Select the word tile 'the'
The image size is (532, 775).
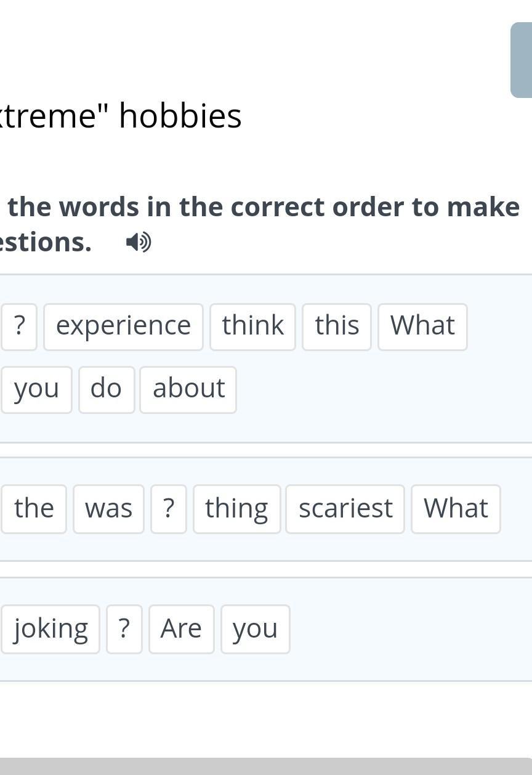34,509
